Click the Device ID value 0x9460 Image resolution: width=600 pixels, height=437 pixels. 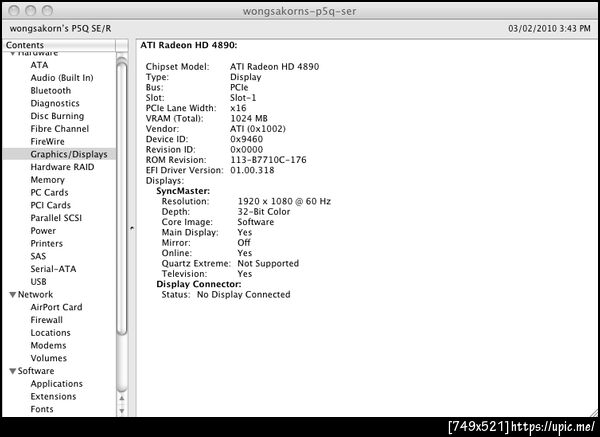pos(246,139)
